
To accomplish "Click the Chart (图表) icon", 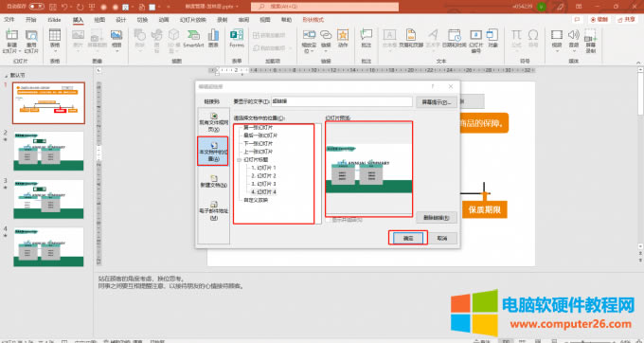I will pos(213,38).
